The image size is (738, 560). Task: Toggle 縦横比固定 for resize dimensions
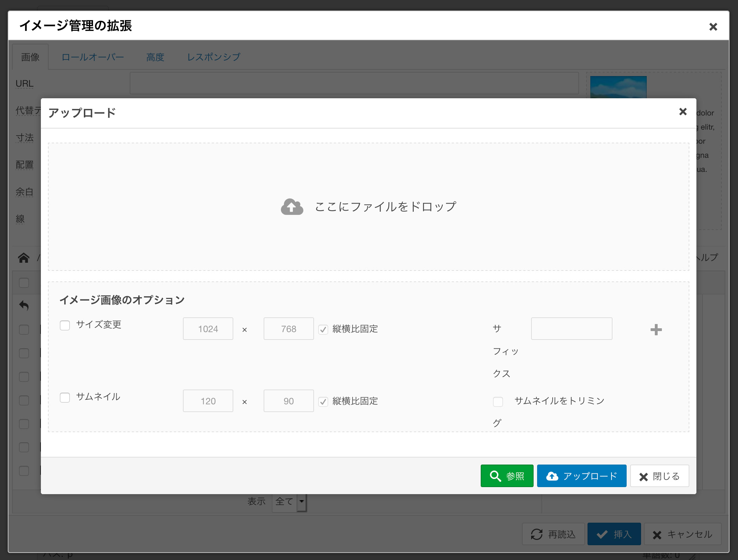pos(323,329)
